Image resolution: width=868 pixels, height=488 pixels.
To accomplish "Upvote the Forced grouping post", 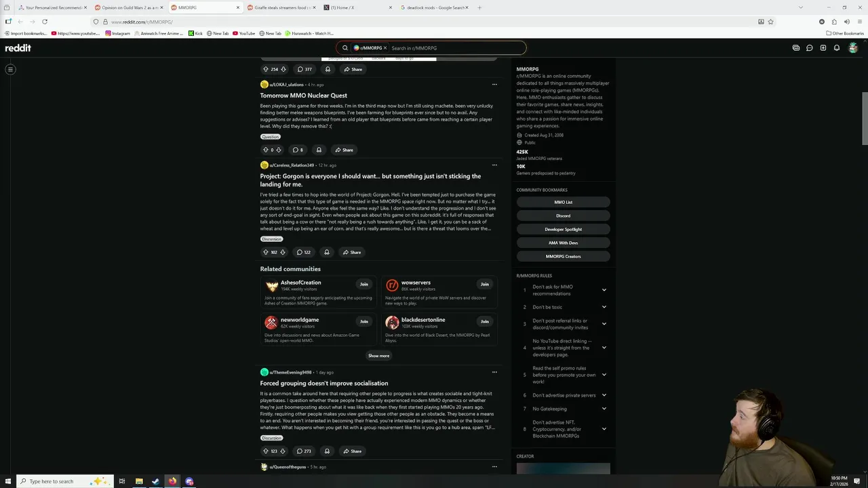I will [x=266, y=451].
